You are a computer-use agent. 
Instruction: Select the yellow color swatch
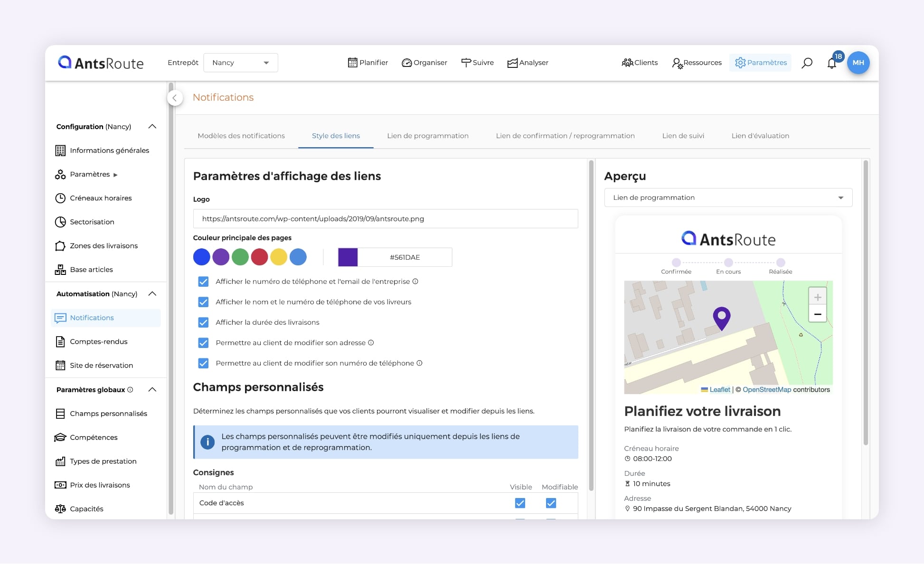(x=279, y=257)
